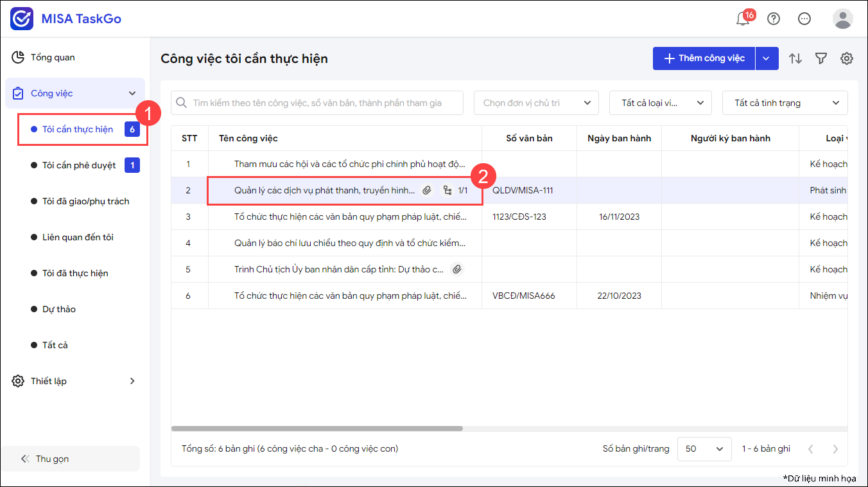
Task: Collapse the Công việc menu chevron
Action: 133,93
